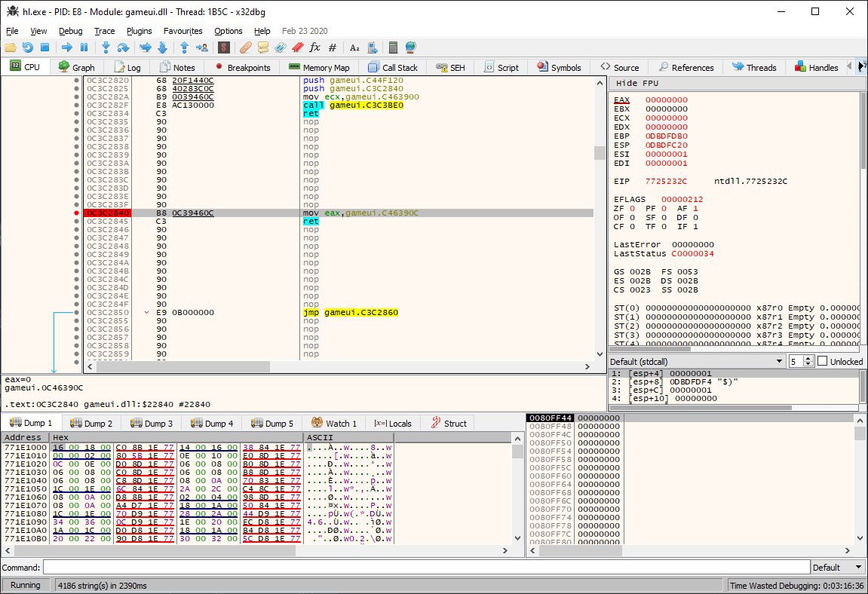Open the Scylla plugin icon
The height and width of the screenshot is (594, 868).
224,47
